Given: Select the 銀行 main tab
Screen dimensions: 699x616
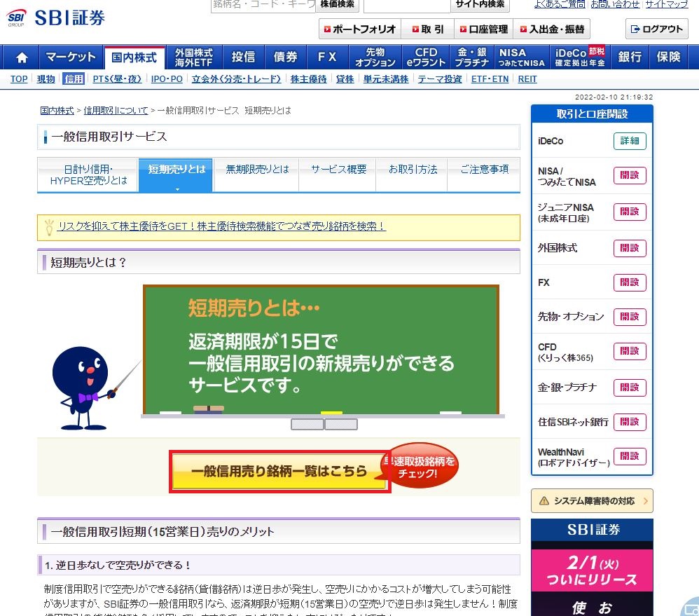Looking at the screenshot, I should pos(630,57).
